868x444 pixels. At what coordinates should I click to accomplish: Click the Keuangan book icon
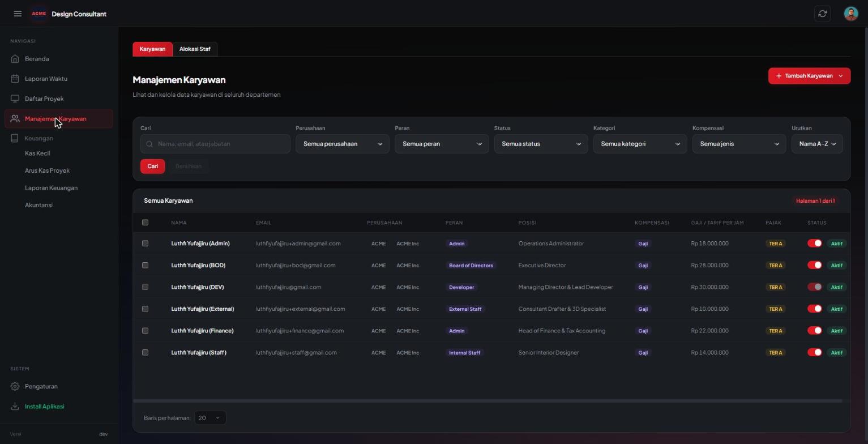15,138
